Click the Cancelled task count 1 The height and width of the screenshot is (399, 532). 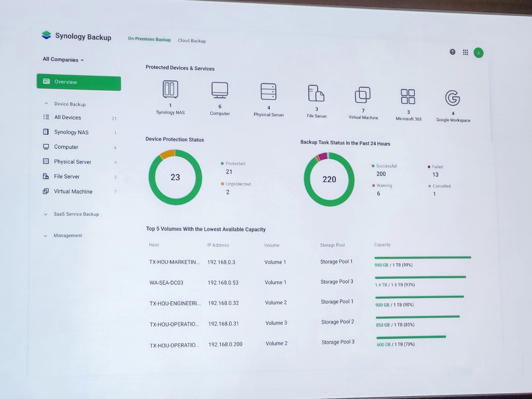point(434,194)
